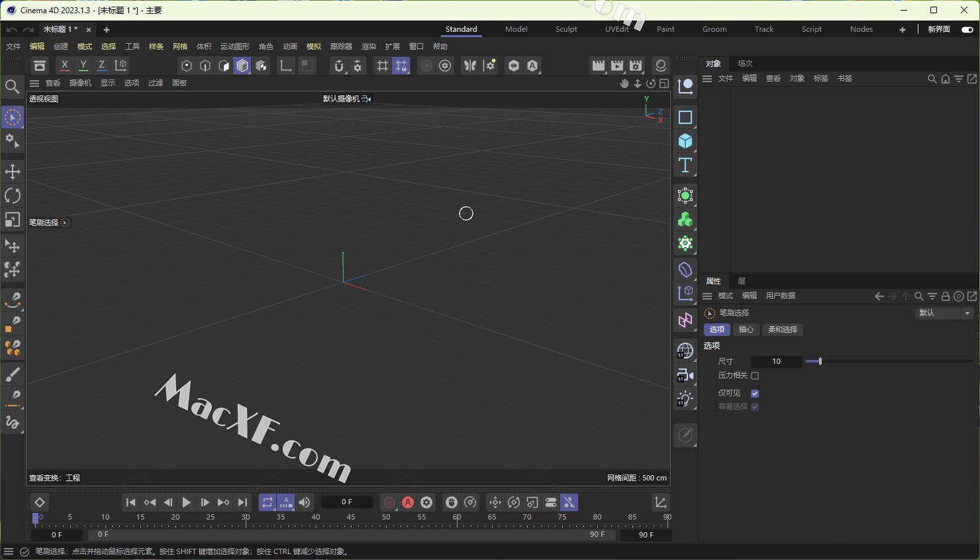Open the 渲染 menu
980x560 pixels.
pyautogui.click(x=368, y=46)
